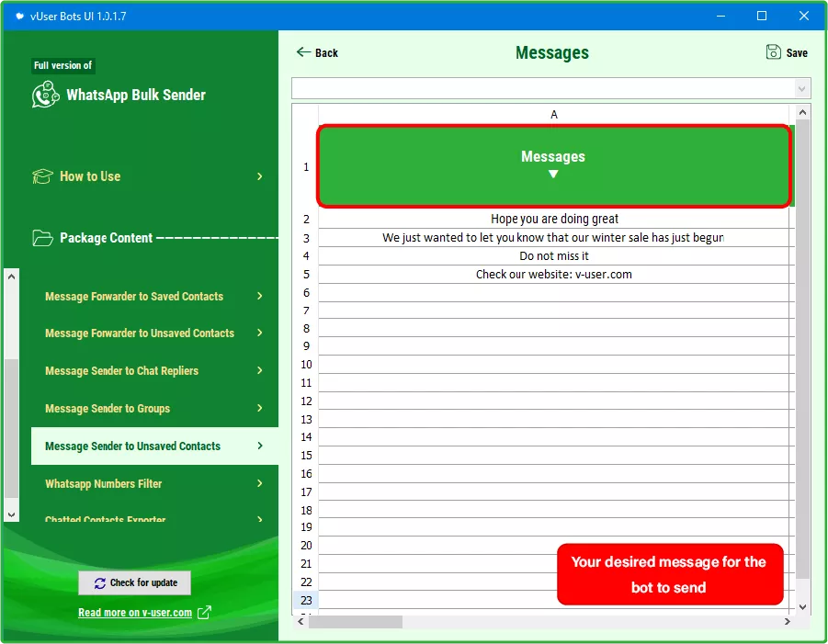The height and width of the screenshot is (644, 828).
Task: Select row 10 header
Action: (306, 365)
